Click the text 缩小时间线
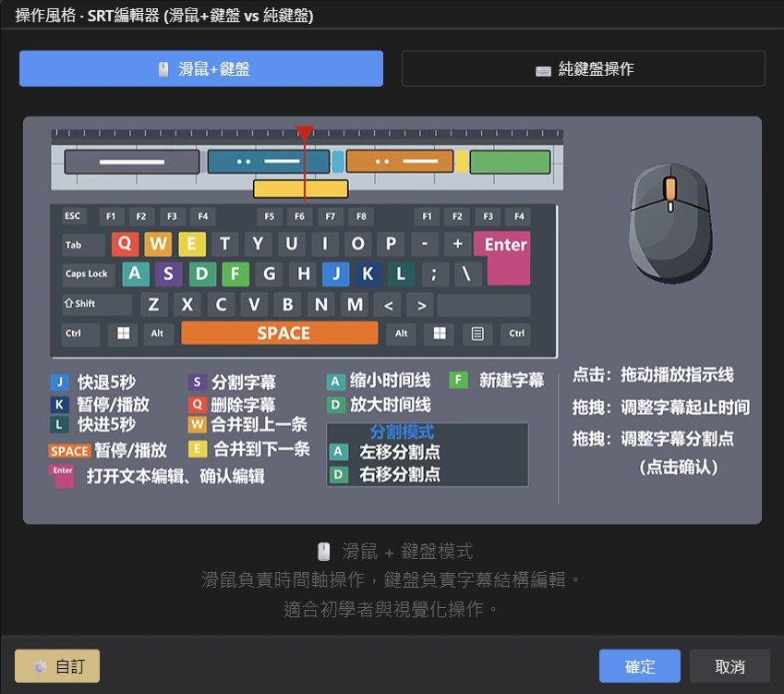The height and width of the screenshot is (694, 784). click(x=390, y=381)
